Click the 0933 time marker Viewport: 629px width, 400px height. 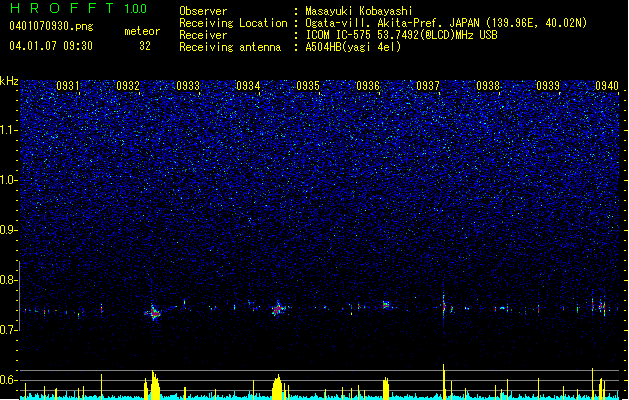(x=188, y=86)
